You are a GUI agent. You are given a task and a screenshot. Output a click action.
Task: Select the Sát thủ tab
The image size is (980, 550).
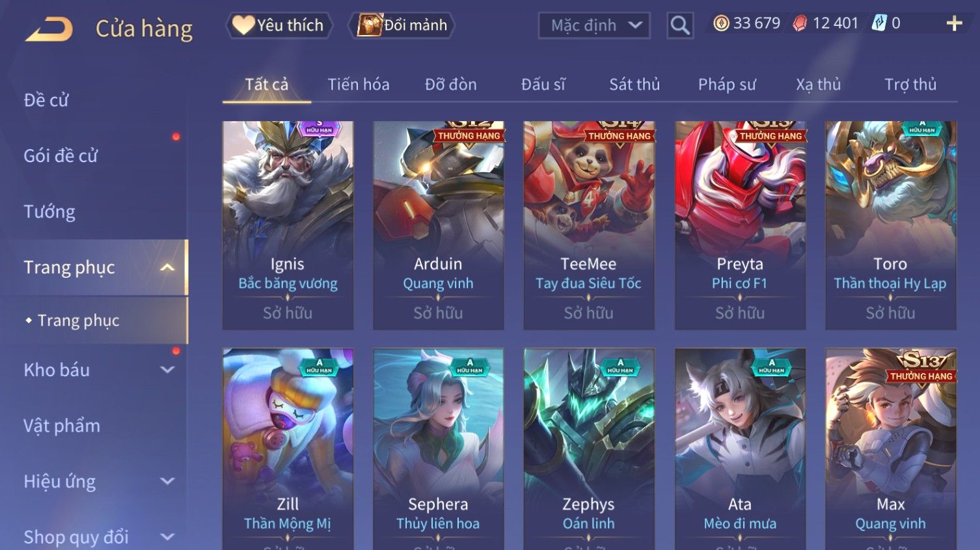(x=634, y=85)
